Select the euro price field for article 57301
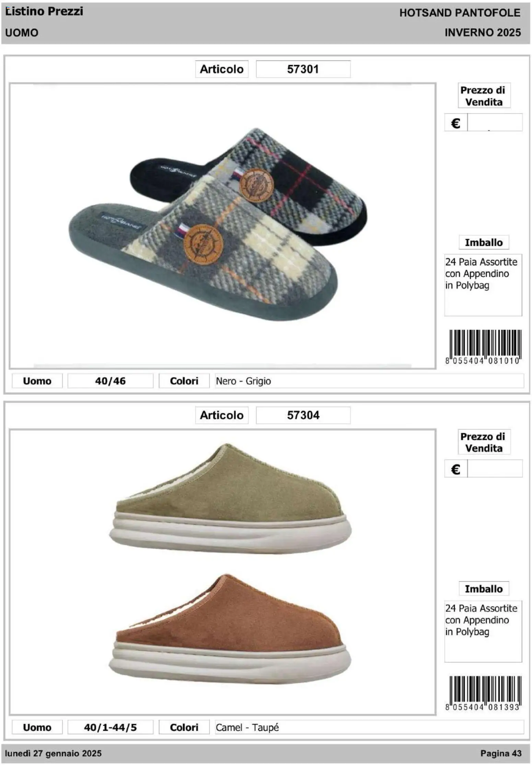This screenshot has width=532, height=765. tap(495, 123)
